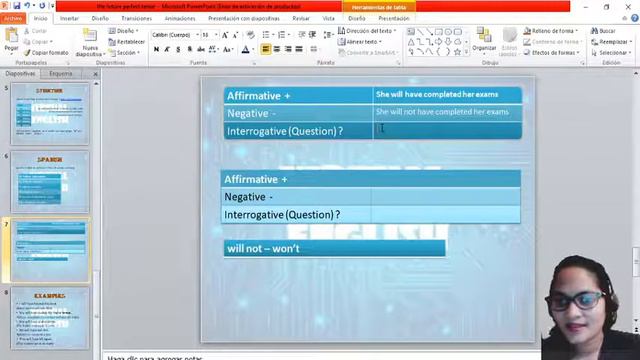Viewport: 640px width, 360px height.
Task: Toggle underline (S) formatting
Action: point(178,49)
